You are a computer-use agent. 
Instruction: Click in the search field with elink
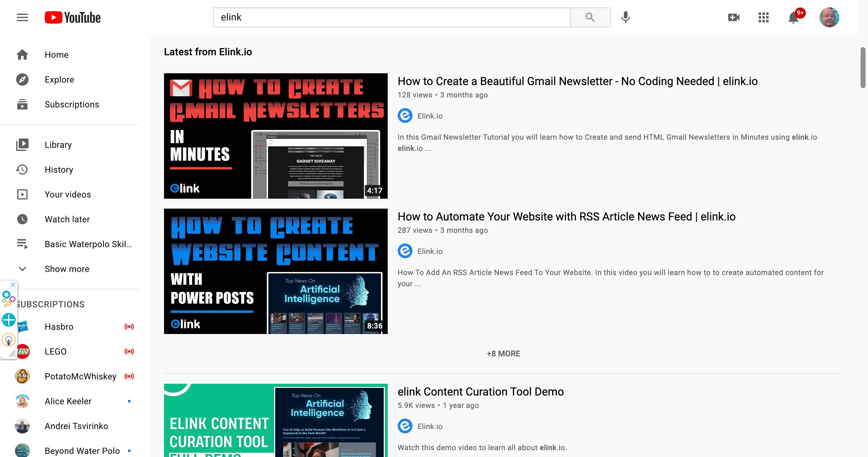(392, 17)
